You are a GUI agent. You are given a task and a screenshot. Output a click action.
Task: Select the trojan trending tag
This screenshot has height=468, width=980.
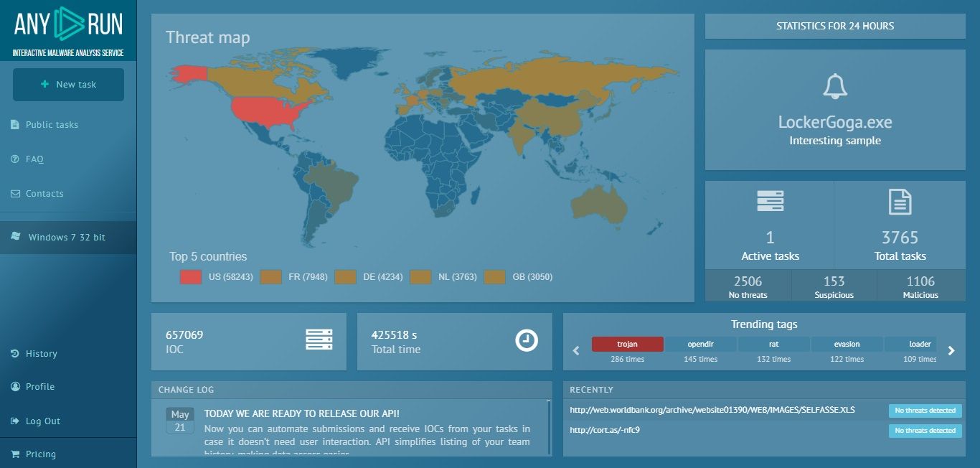(x=627, y=345)
